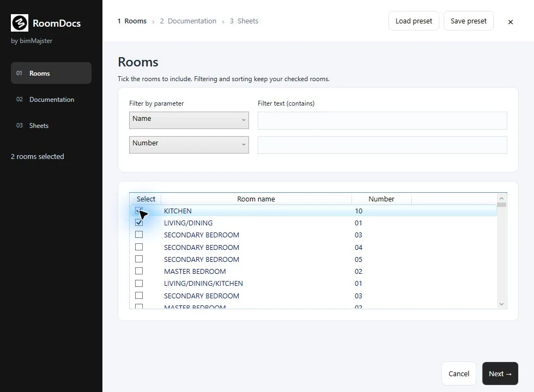Open Documentation step in the sidebar
This screenshot has width=534, height=392.
[51, 99]
